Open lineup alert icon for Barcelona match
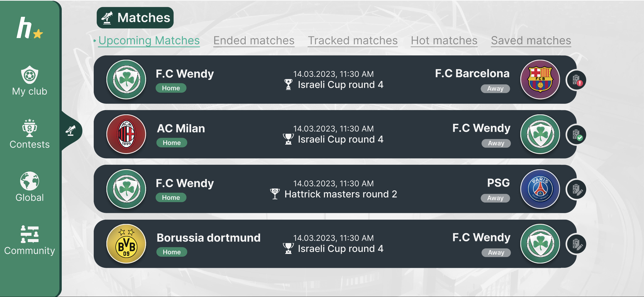Image resolution: width=644 pixels, height=297 pixels. coord(576,80)
